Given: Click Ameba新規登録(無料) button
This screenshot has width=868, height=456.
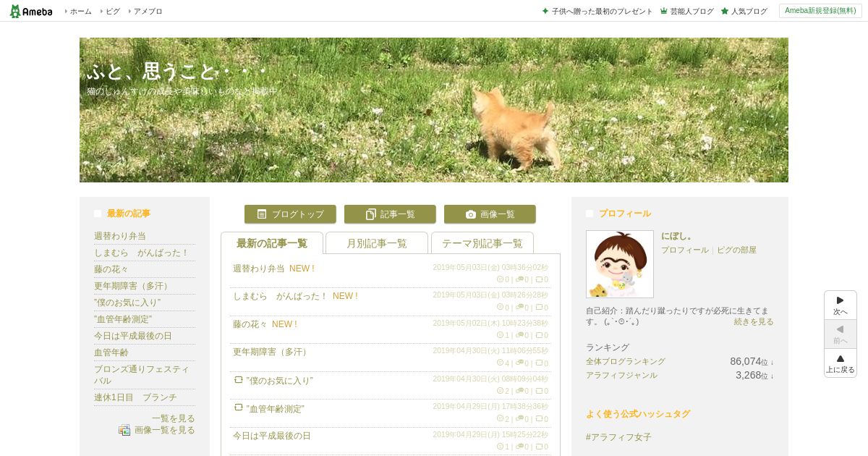Looking at the screenshot, I should 820,11.
